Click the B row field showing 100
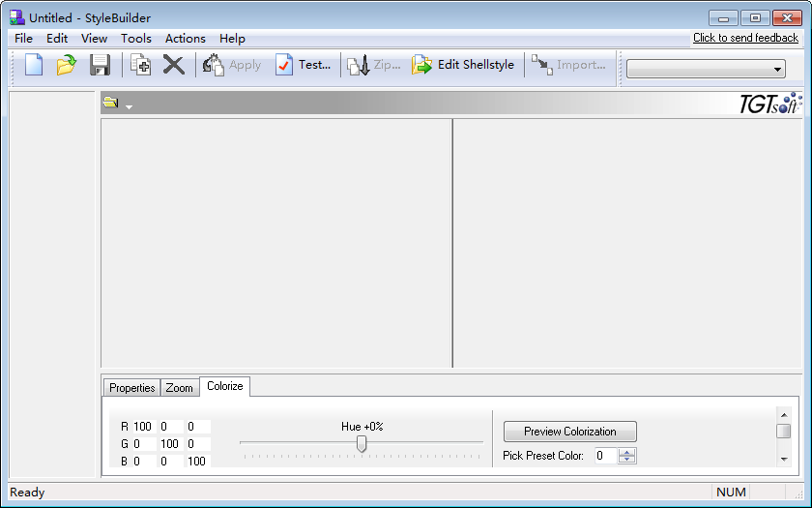This screenshot has width=812, height=508. click(198, 461)
